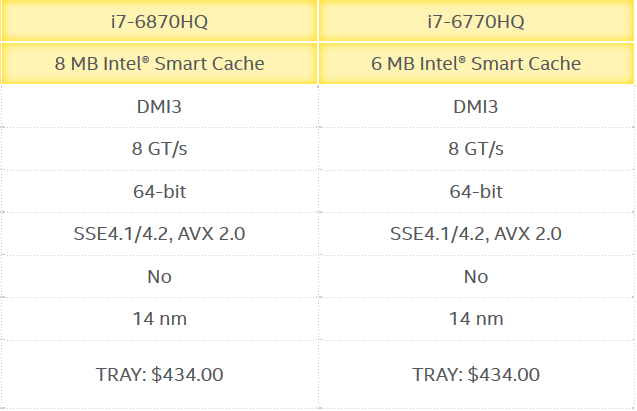Image resolution: width=637 pixels, height=411 pixels.
Task: Click DMI3 cell under i7-6870HQ
Action: click(x=159, y=106)
